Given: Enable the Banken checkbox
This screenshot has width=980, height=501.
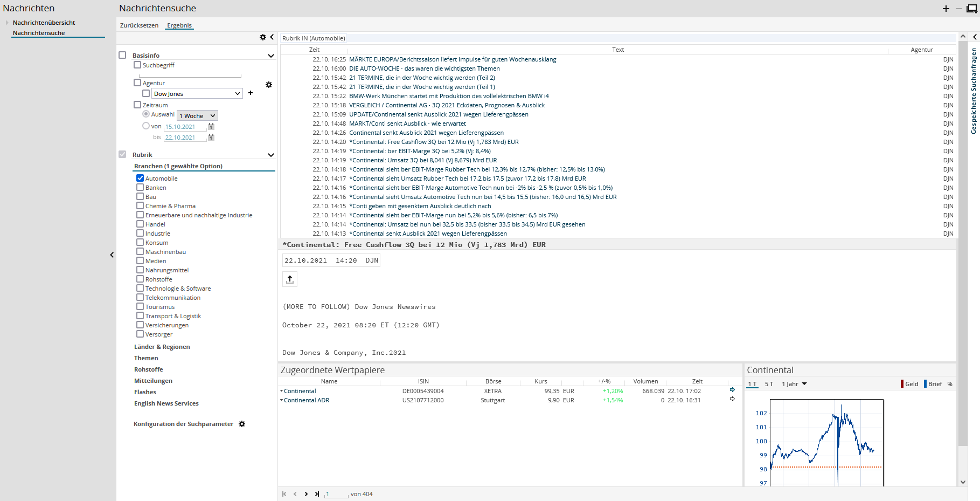Looking at the screenshot, I should pos(140,188).
